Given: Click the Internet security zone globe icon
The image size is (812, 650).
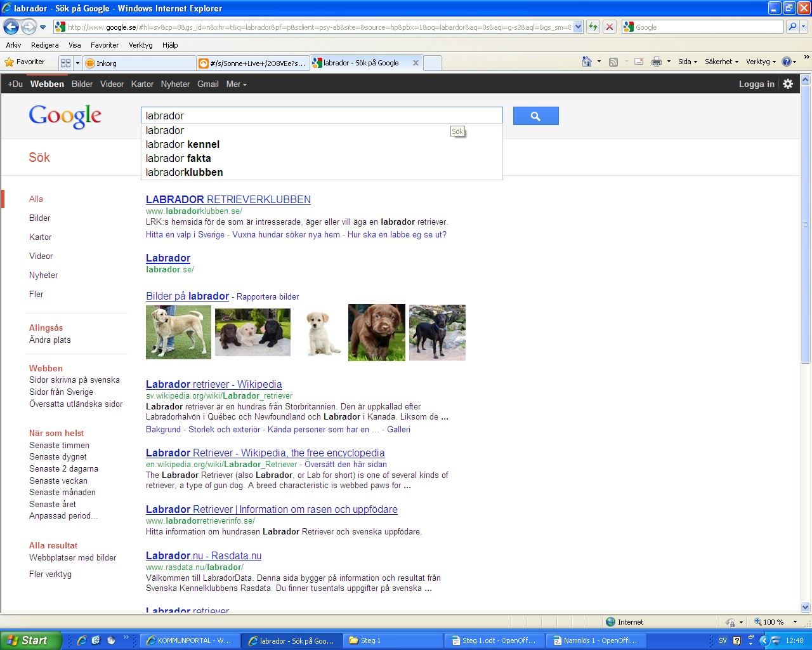Looking at the screenshot, I should click(x=610, y=622).
